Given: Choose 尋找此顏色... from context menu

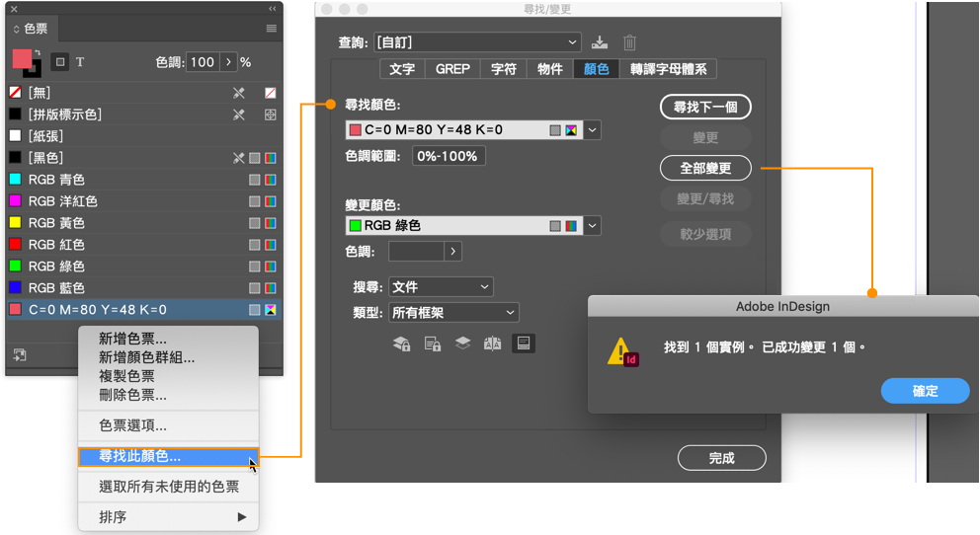Looking at the screenshot, I should pyautogui.click(x=168, y=456).
